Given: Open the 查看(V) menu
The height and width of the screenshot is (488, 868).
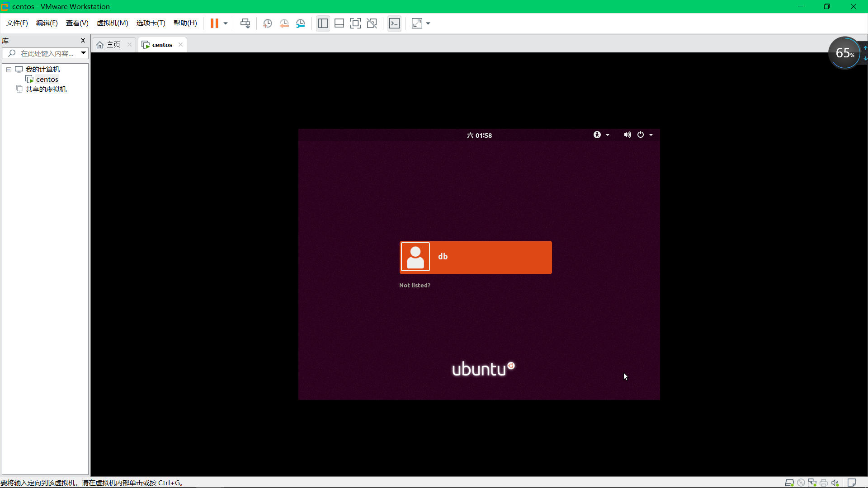Looking at the screenshot, I should 77,23.
